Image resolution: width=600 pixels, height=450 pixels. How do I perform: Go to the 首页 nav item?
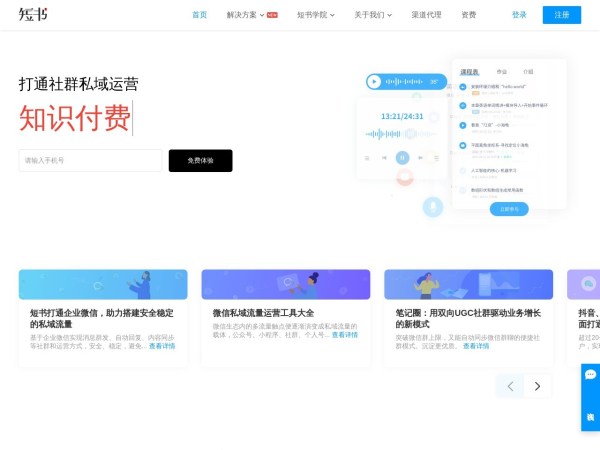(x=200, y=15)
